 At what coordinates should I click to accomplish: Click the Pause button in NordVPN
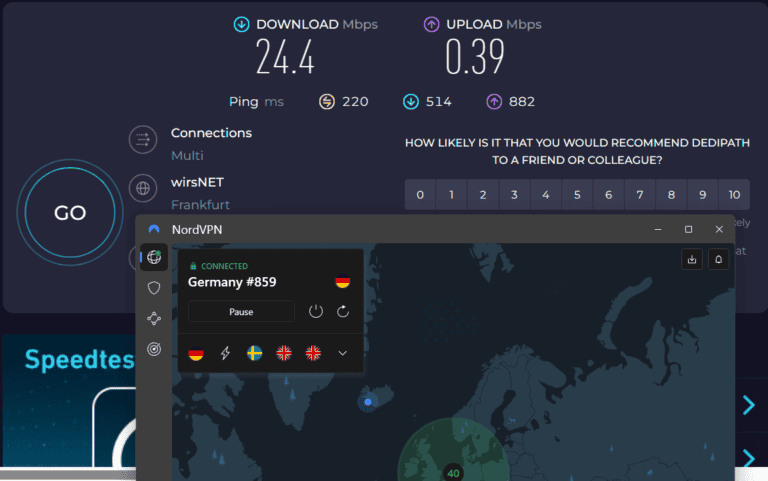click(241, 312)
